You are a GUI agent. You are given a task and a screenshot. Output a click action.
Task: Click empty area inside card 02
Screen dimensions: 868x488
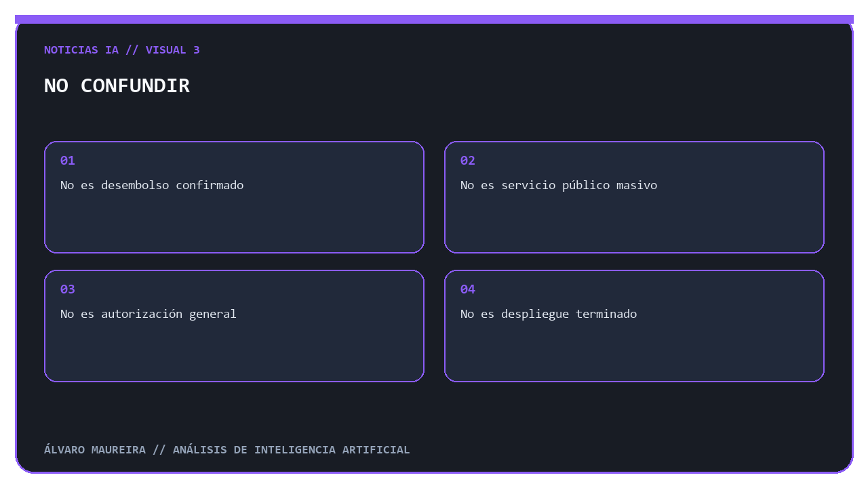tap(634, 224)
